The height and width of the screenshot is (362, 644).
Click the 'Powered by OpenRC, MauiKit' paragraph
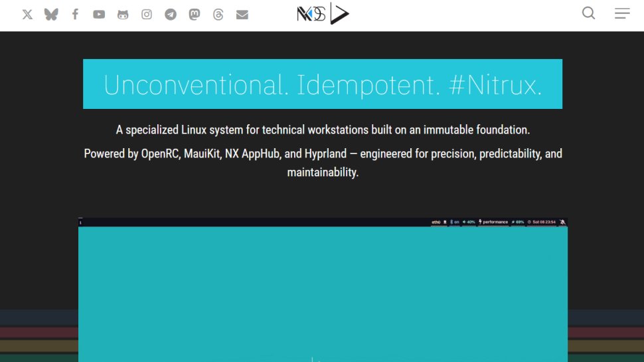point(323,163)
